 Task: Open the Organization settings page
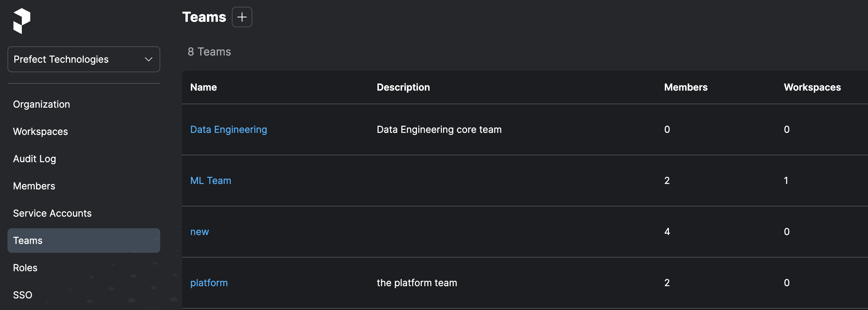pyautogui.click(x=41, y=104)
